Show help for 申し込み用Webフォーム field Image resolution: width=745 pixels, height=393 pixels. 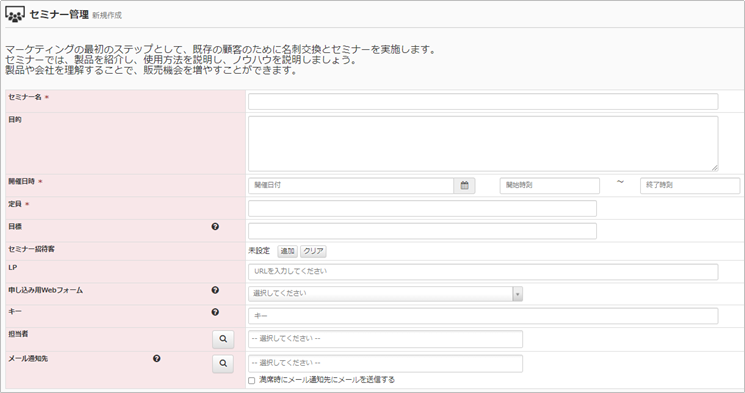pyautogui.click(x=215, y=290)
